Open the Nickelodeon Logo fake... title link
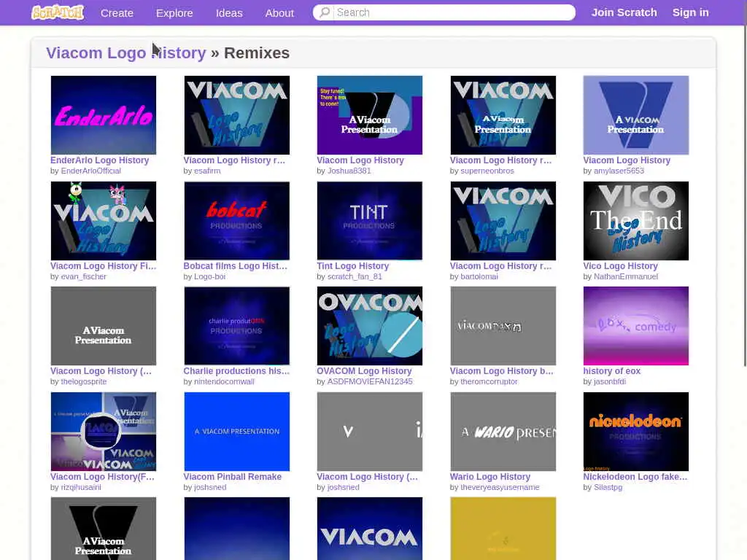 pyautogui.click(x=635, y=477)
